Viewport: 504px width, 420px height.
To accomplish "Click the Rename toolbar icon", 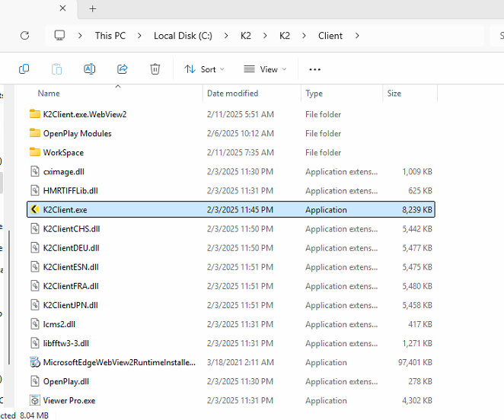I will 90,69.
